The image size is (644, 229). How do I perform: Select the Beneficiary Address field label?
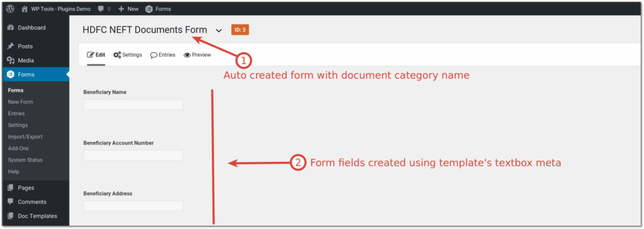click(x=108, y=194)
